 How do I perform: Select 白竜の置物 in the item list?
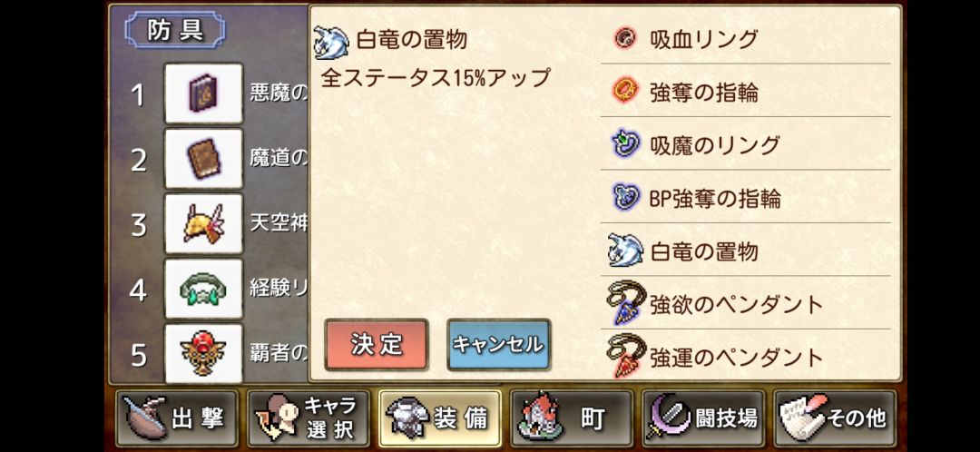click(x=746, y=251)
